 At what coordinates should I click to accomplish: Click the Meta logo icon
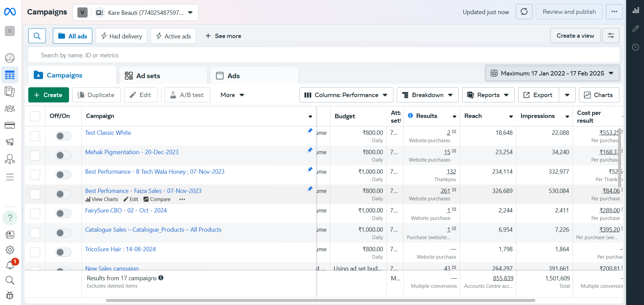click(x=10, y=12)
